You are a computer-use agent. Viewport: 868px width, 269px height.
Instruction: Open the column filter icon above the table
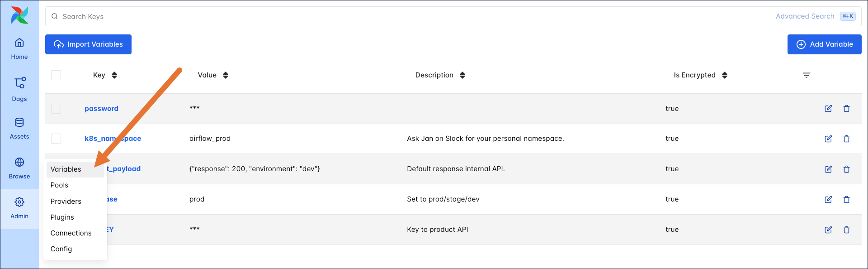pos(807,75)
